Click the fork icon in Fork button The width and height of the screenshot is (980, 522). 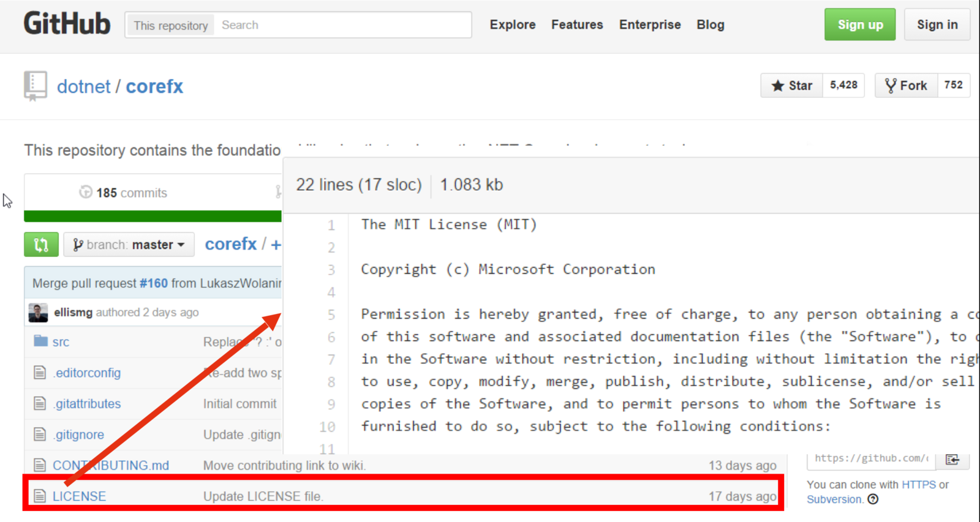pyautogui.click(x=891, y=86)
